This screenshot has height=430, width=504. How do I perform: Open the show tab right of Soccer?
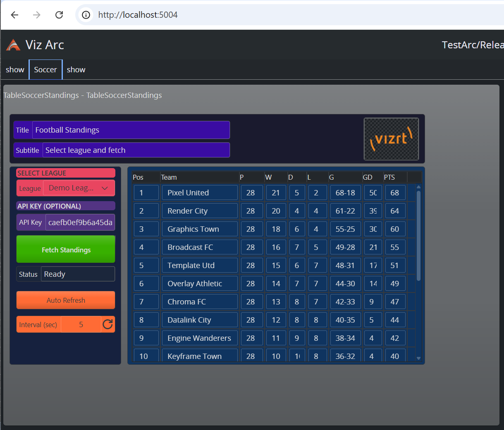(76, 69)
